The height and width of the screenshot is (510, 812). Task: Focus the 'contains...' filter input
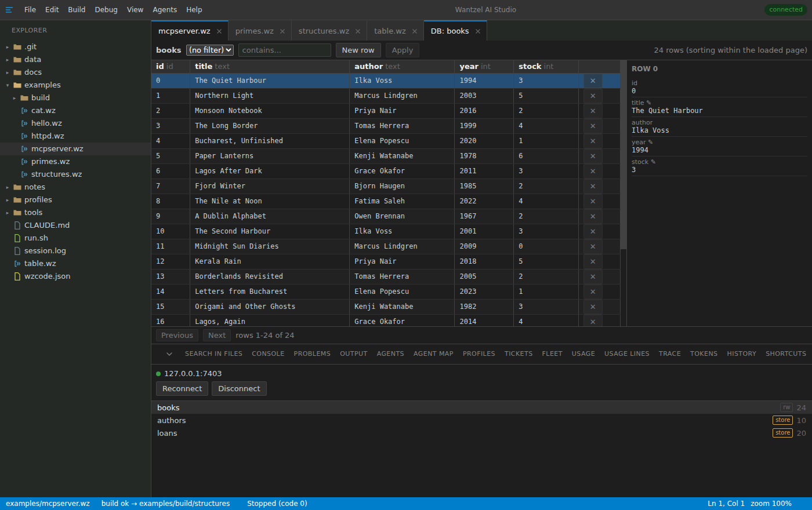pos(285,50)
